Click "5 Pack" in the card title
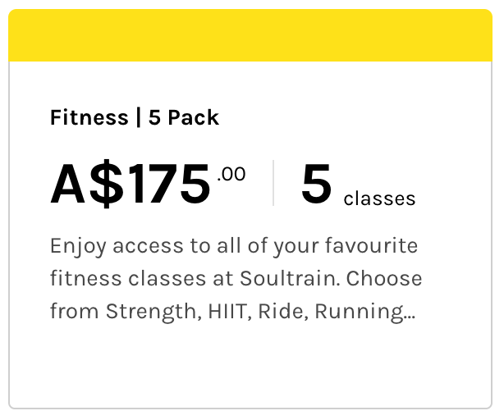This screenshot has height=420, width=504. tap(184, 118)
